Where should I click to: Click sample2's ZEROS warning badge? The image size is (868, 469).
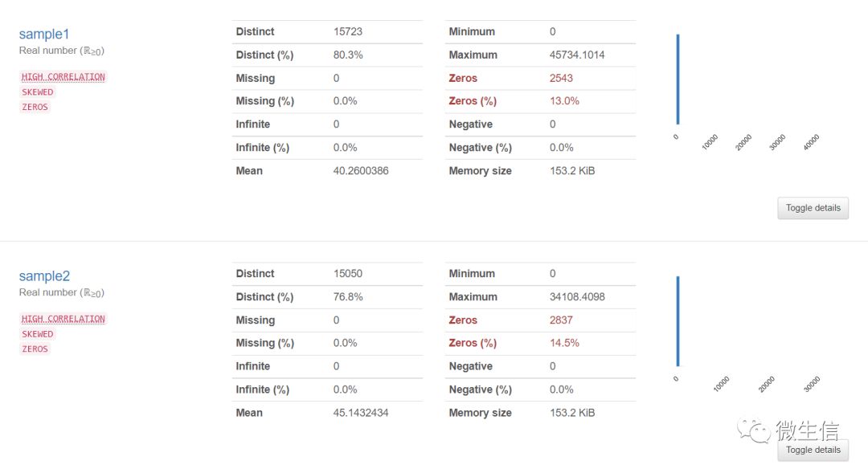pyautogui.click(x=35, y=349)
